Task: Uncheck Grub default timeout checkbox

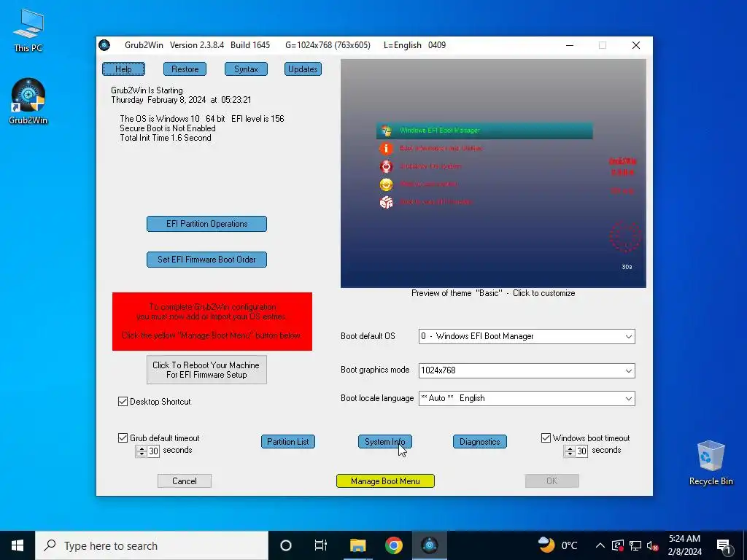Action: [123, 437]
